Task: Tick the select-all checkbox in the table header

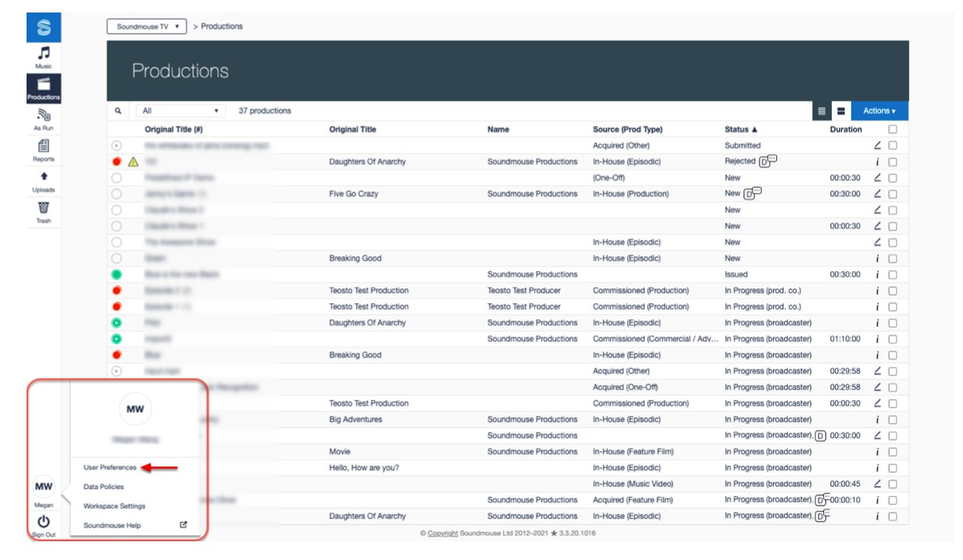Action: [x=893, y=130]
